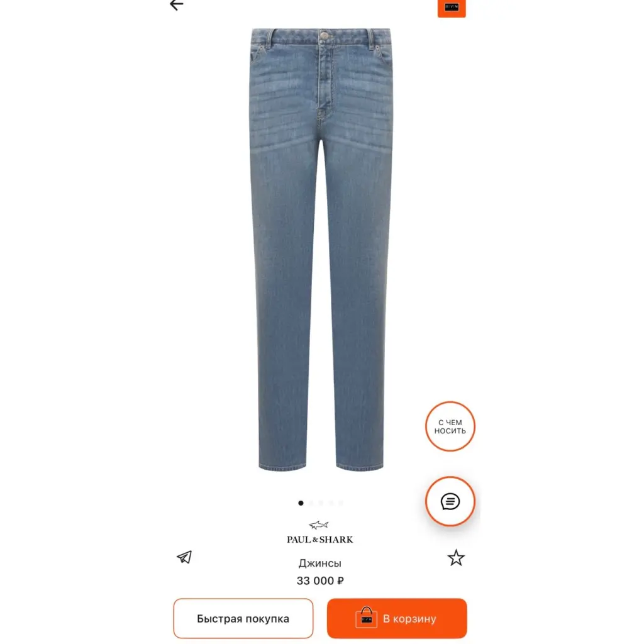Switch to the third carousel dot

[x=321, y=503]
